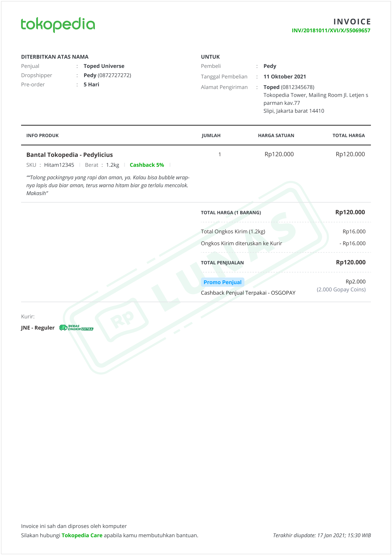The image size is (392, 555).
Task: Open invoice number INV/20181011/XVI/X/55069657
Action: click(x=331, y=31)
